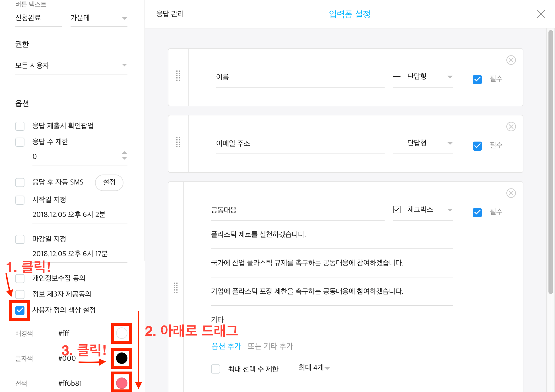Image resolution: width=555 pixels, height=392 pixels.
Task: Check the 개인정보수집 동의 option
Action: click(20, 278)
